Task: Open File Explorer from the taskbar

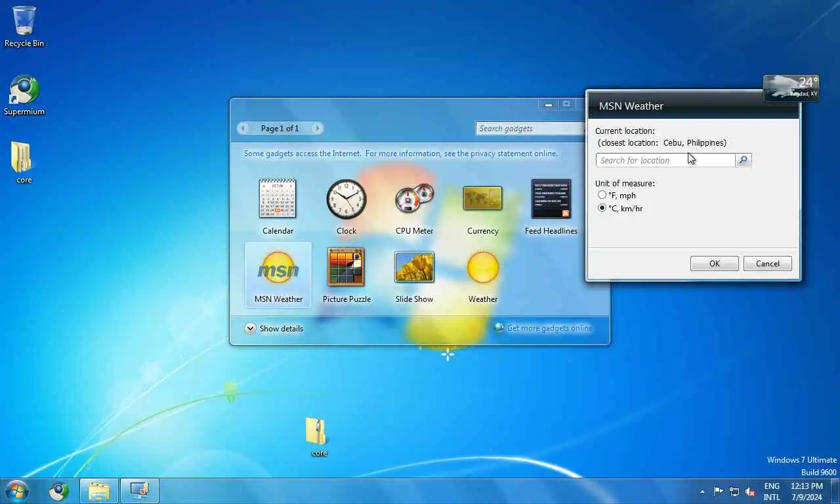Action: [99, 491]
